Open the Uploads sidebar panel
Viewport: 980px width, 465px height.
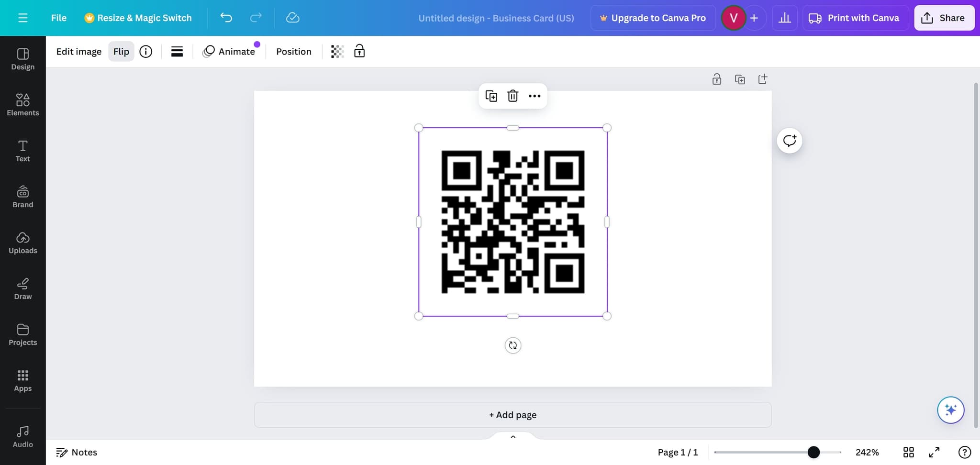22,243
